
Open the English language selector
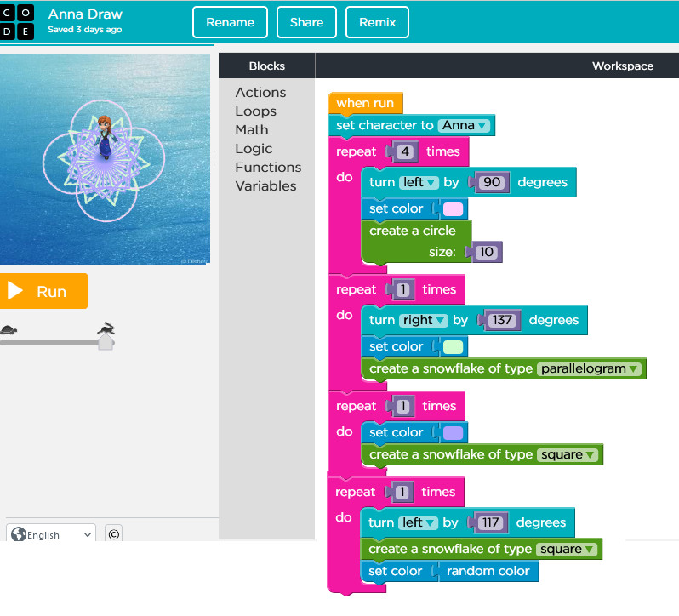pyautogui.click(x=51, y=533)
